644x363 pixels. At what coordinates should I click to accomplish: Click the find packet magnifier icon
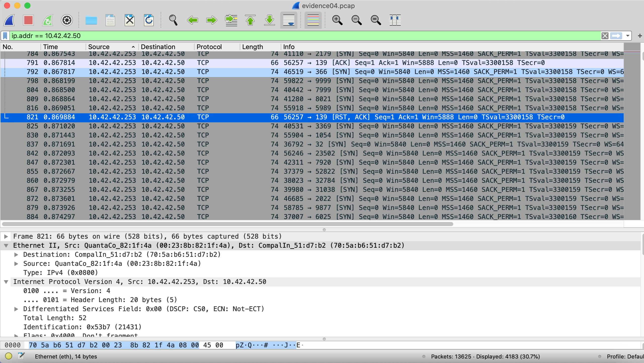[x=173, y=20]
